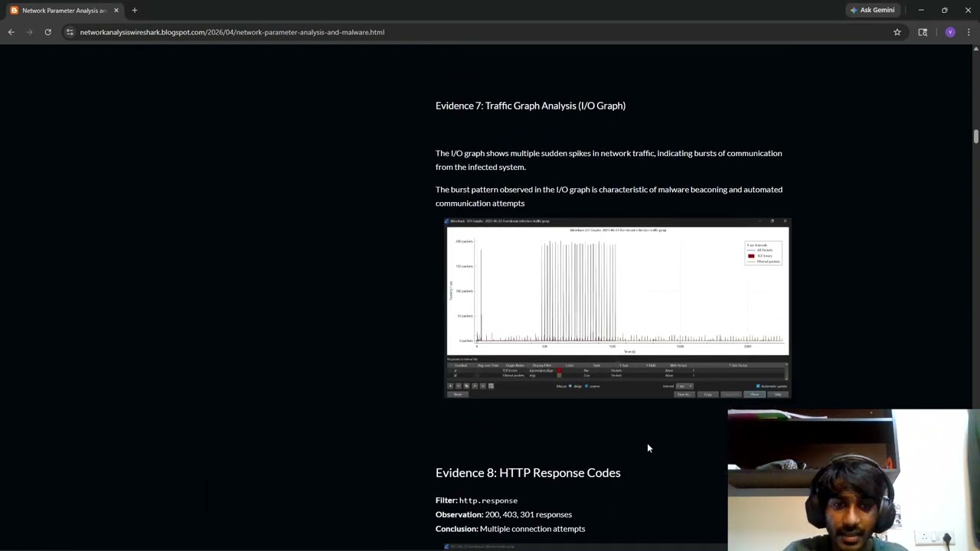Minimize the browser window
Image resolution: width=980 pixels, height=551 pixels.
pyautogui.click(x=921, y=10)
